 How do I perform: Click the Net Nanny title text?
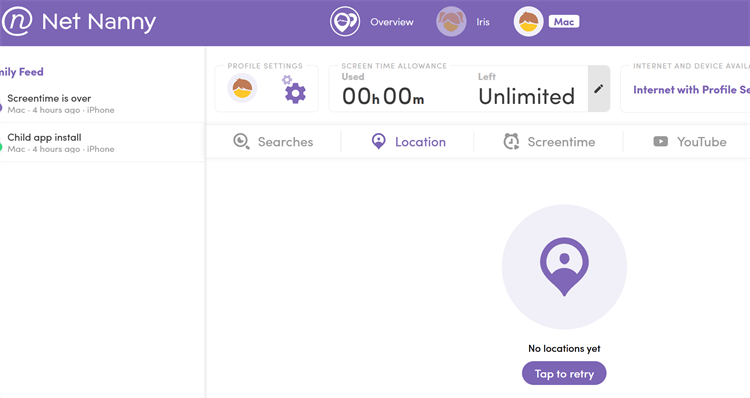coord(99,22)
